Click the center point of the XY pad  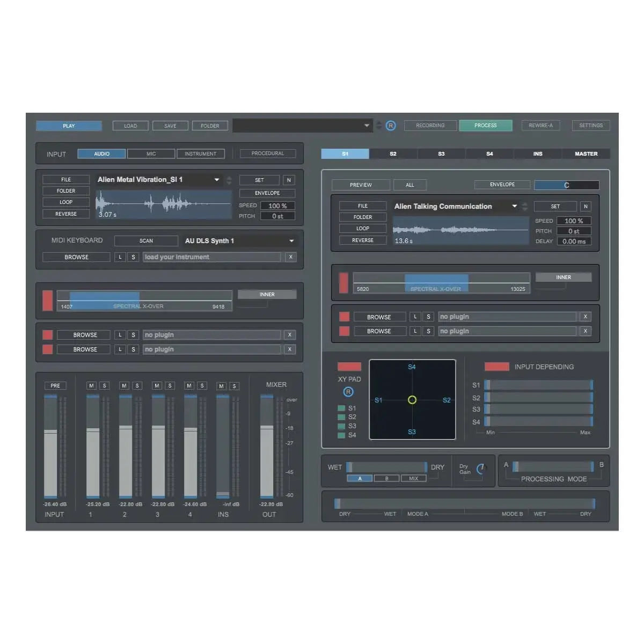pos(412,399)
